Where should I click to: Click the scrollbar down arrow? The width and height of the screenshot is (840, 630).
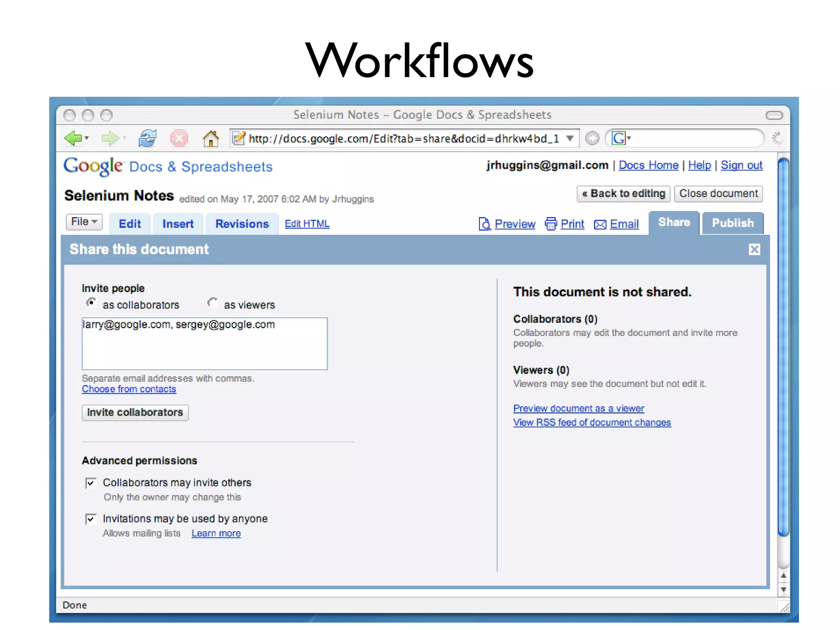(783, 590)
